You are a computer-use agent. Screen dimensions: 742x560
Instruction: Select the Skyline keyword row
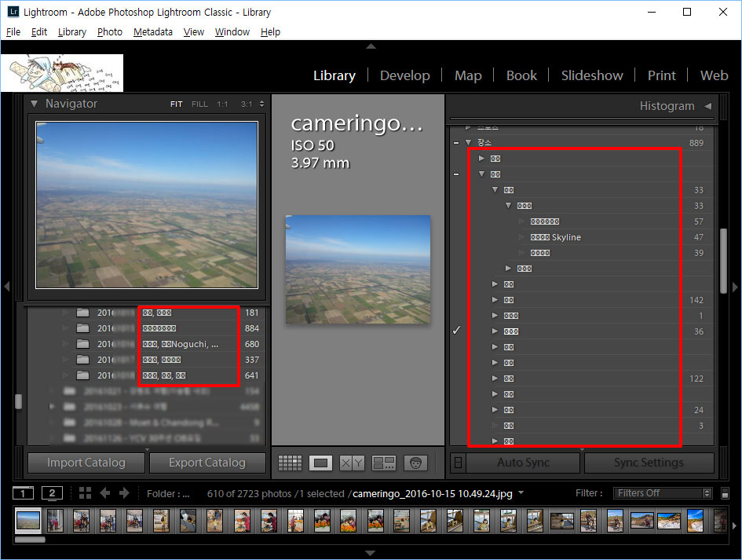click(582, 237)
